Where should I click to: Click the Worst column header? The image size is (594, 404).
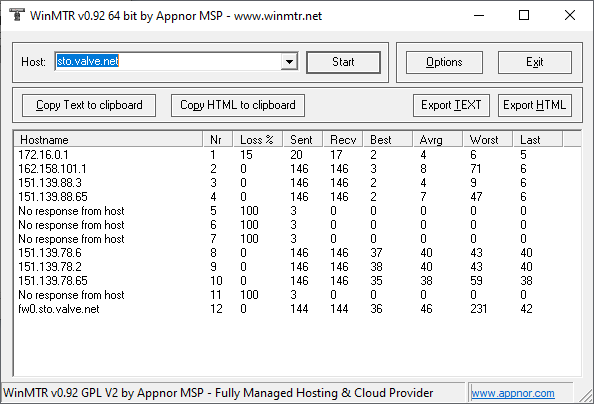(x=487, y=139)
